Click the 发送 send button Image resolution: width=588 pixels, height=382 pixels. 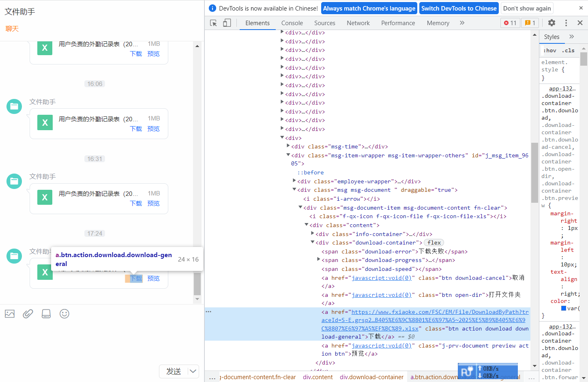174,371
